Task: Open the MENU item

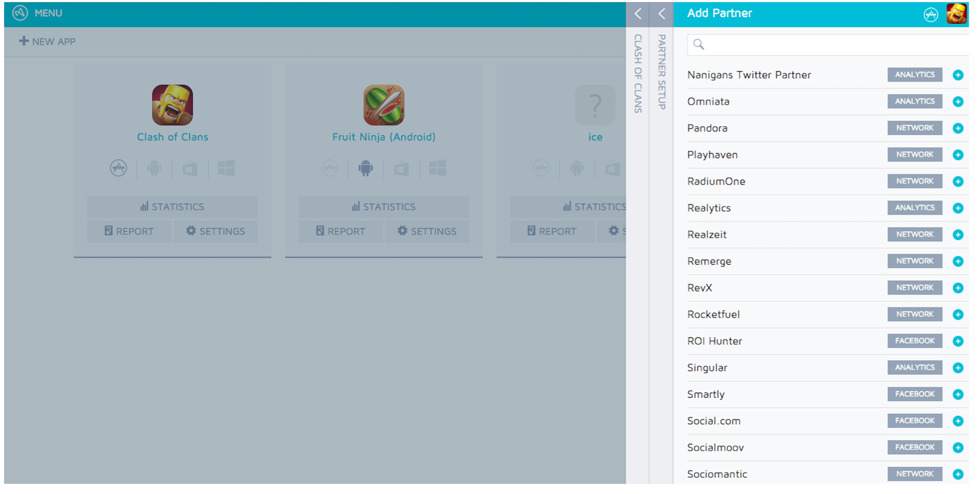Action: coord(48,13)
